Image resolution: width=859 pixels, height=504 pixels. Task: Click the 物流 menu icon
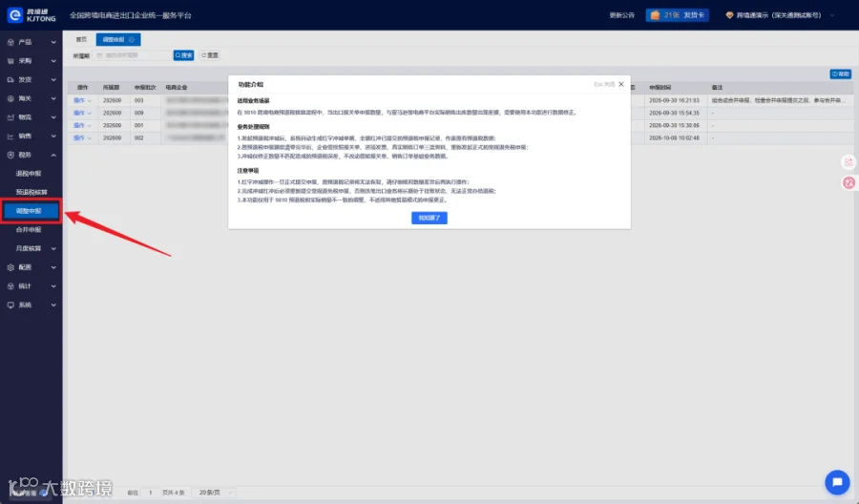pyautogui.click(x=10, y=117)
